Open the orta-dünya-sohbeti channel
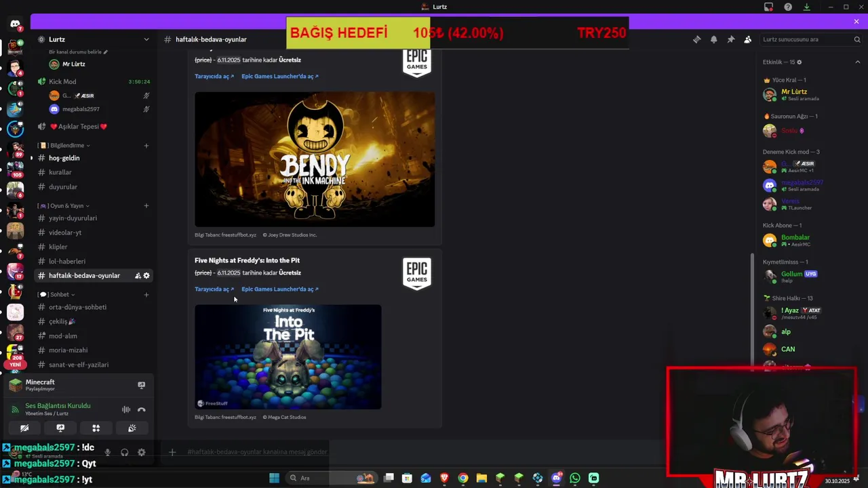This screenshot has width=868, height=488. (94, 307)
